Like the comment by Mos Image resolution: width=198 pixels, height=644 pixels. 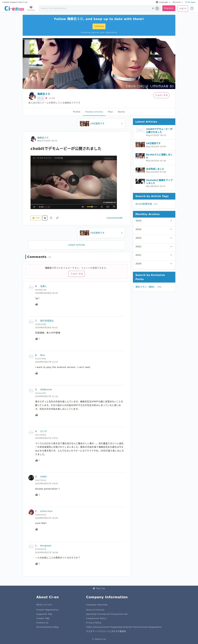37,373
